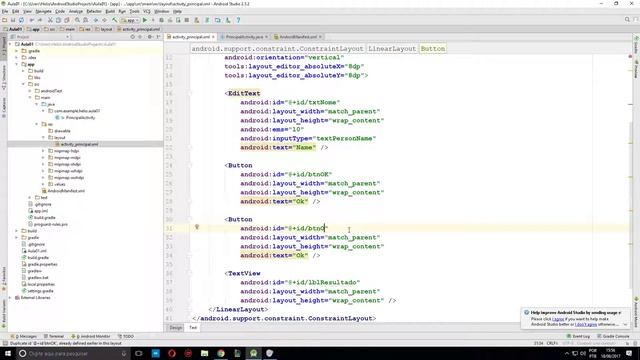Select activity_principal.xml in the project tree
The width and height of the screenshot is (640, 360).
coord(79,144)
